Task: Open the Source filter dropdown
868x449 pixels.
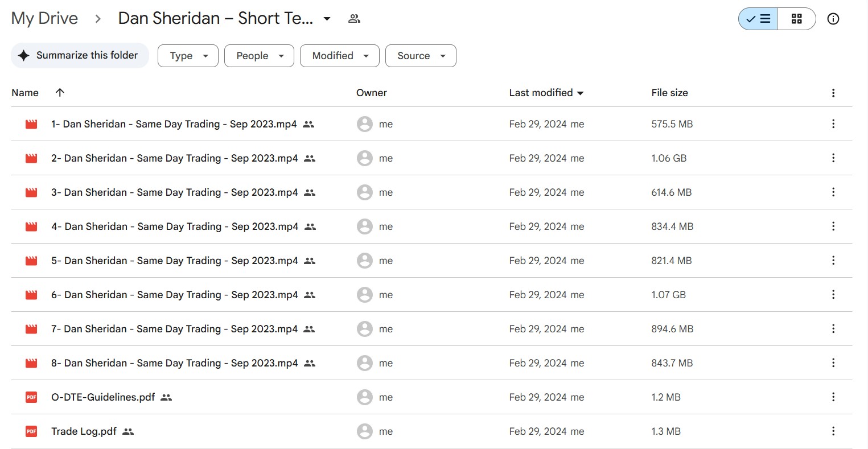Action: [420, 56]
